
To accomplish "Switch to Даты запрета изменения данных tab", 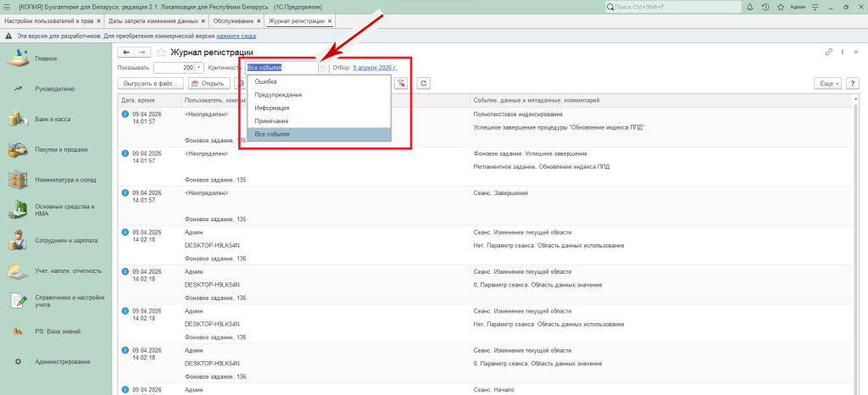I will pos(153,20).
